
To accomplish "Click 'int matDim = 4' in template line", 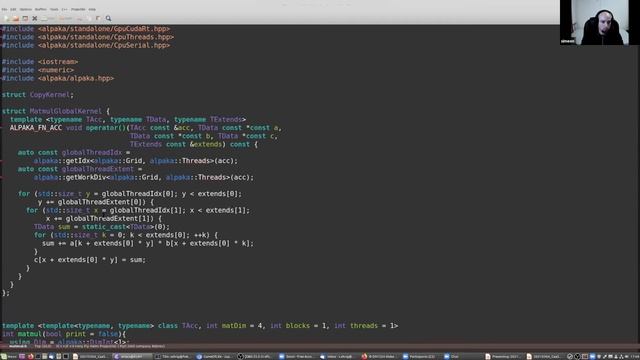I will click(x=234, y=326).
